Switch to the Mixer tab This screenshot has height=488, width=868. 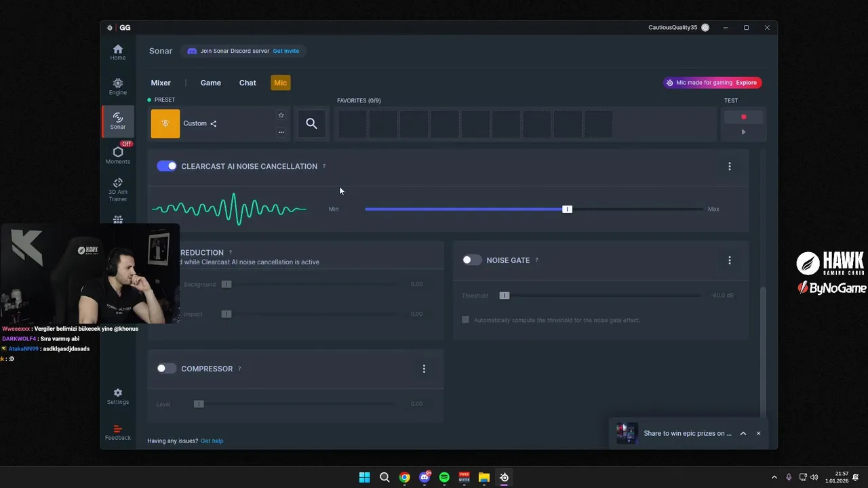pos(161,83)
